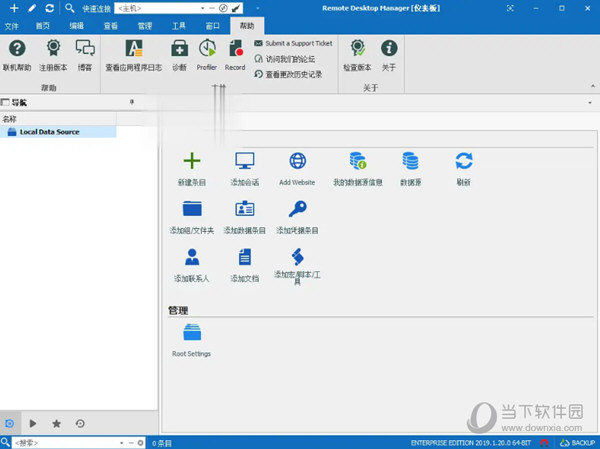Click the quick connect go button
The height and width of the screenshot is (449, 600).
223,8
